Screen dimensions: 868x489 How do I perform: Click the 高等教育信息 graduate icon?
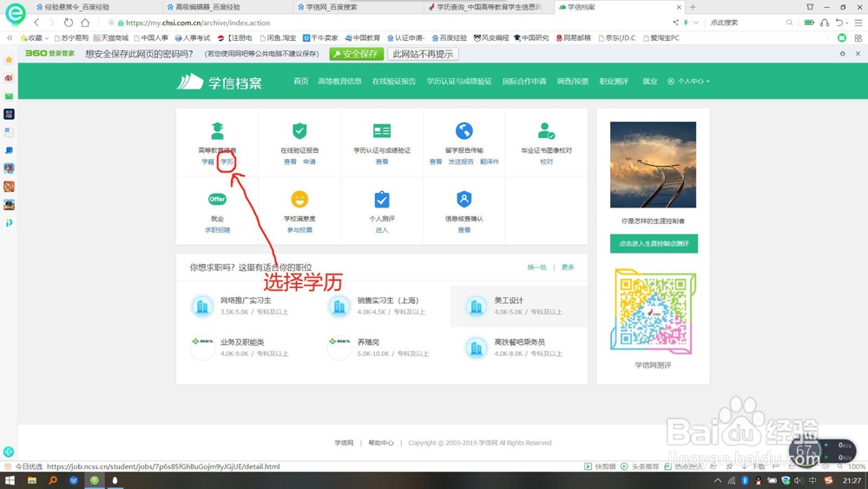pyautogui.click(x=217, y=131)
